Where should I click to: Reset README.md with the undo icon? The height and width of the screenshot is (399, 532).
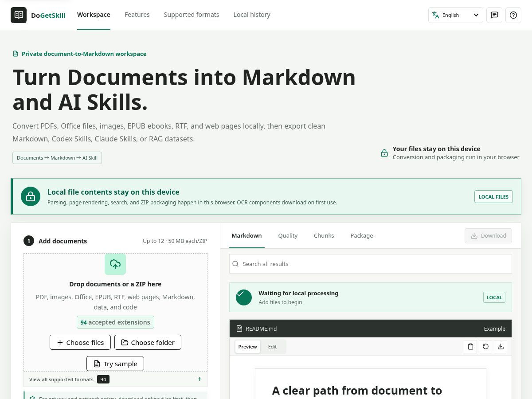[485, 347]
